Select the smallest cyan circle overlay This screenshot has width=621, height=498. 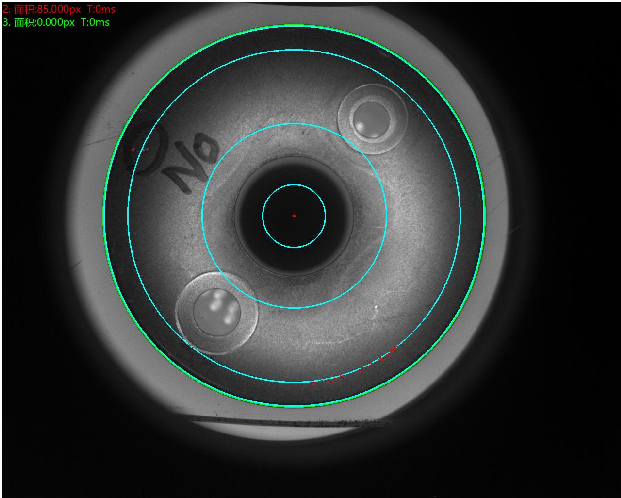(325, 215)
